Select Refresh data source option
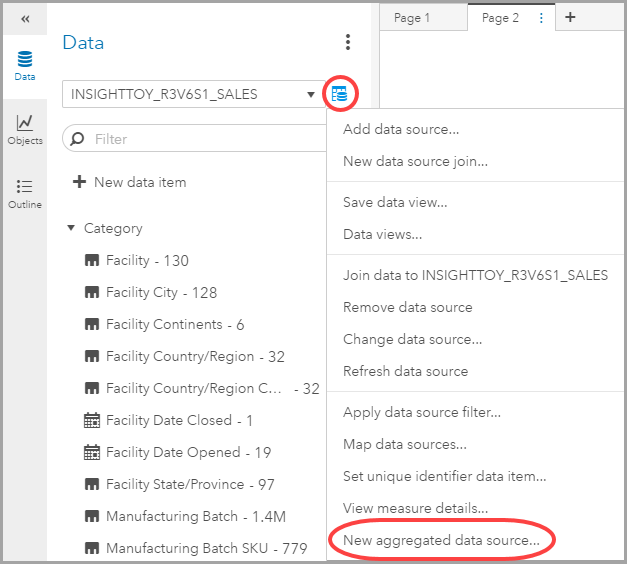This screenshot has width=627, height=564. pos(405,371)
